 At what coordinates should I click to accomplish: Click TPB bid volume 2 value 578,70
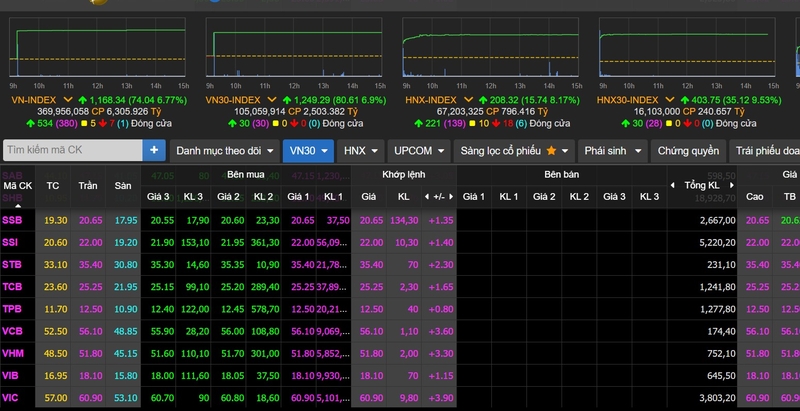click(265, 309)
